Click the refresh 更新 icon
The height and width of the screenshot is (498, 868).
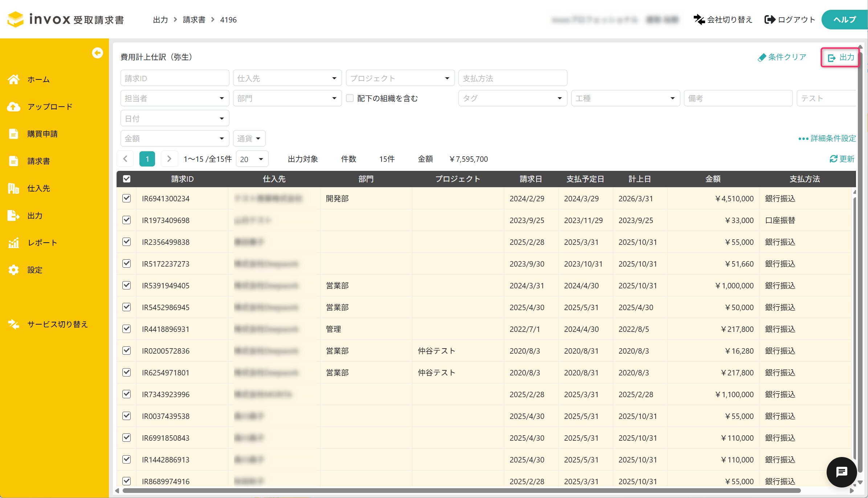834,159
